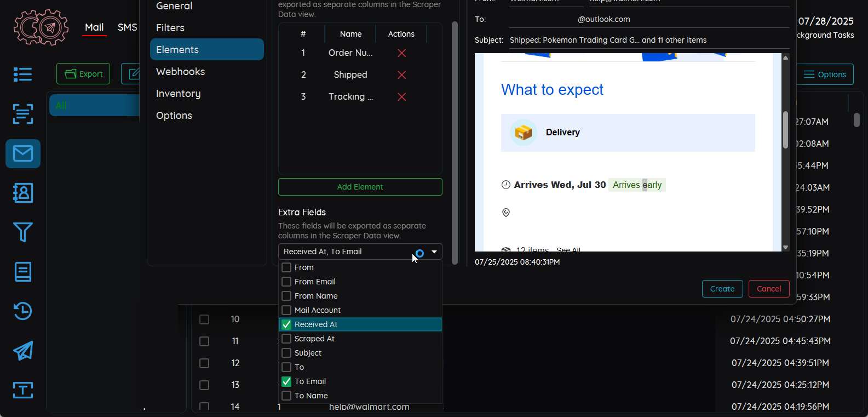Open the contacts book sidebar icon
The height and width of the screenshot is (417, 868).
click(x=23, y=193)
